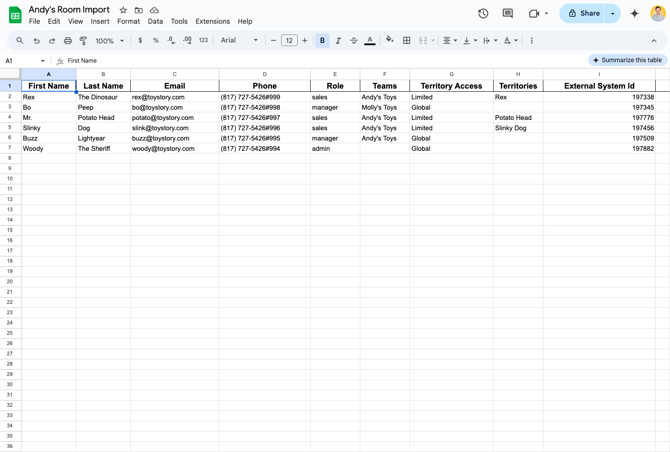Select the Slinky Dog territories cell
This screenshot has width=670, height=452.
point(518,128)
